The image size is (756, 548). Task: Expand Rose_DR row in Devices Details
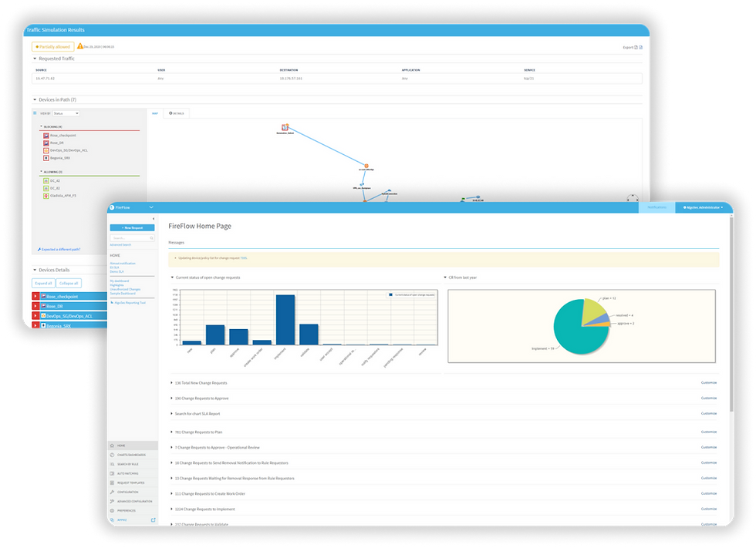coord(35,306)
